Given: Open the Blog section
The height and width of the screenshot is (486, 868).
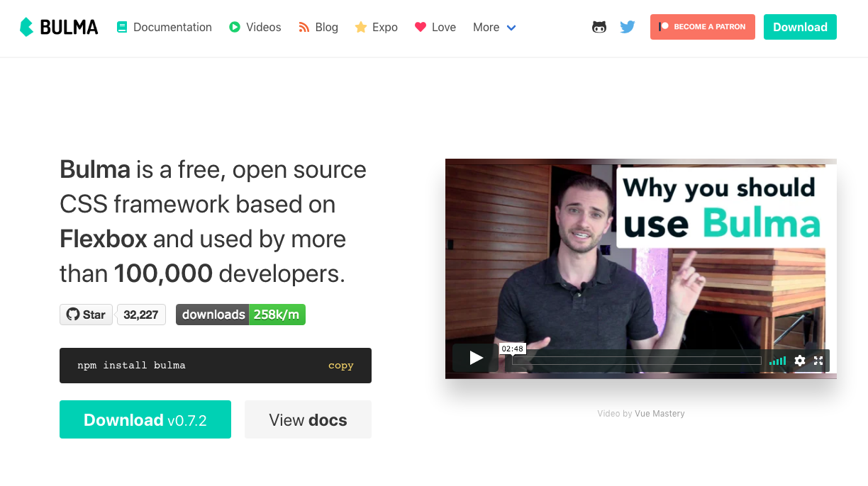Looking at the screenshot, I should (318, 27).
